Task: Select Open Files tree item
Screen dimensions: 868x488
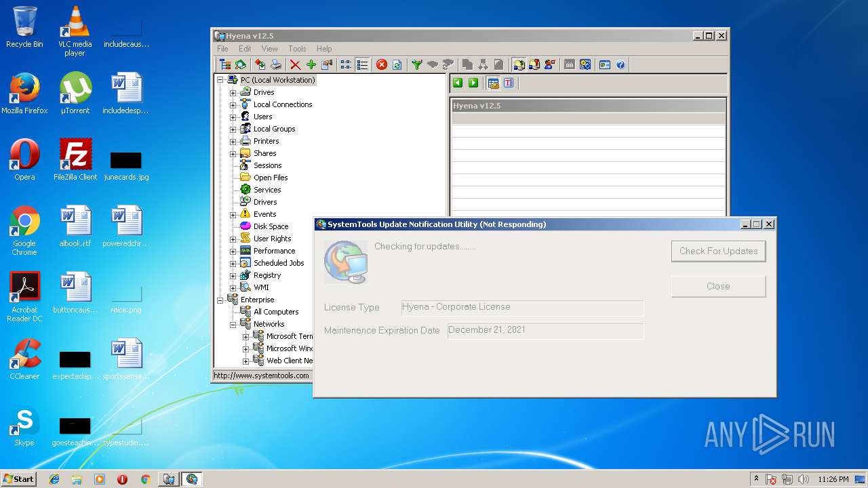Action: pyautogui.click(x=271, y=178)
